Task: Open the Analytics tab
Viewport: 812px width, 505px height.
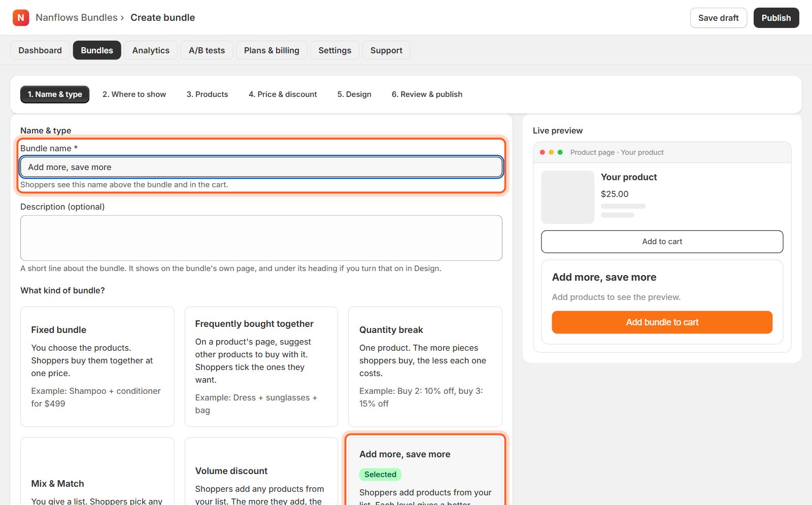Action: [x=151, y=50]
